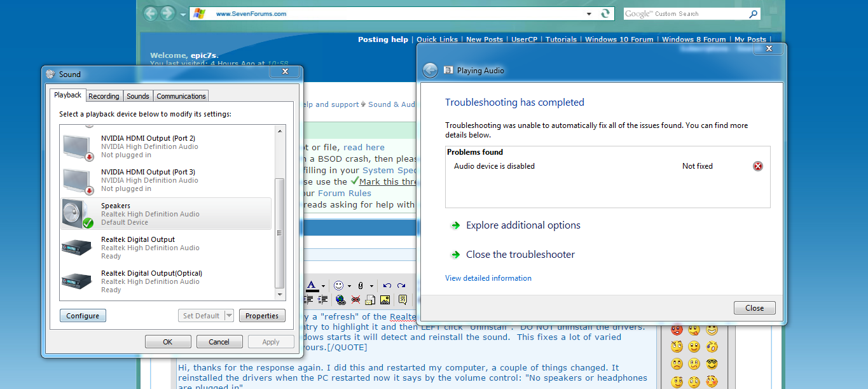
Task: Click the back arrow in the Playing Audio troubleshooter
Action: coord(430,70)
